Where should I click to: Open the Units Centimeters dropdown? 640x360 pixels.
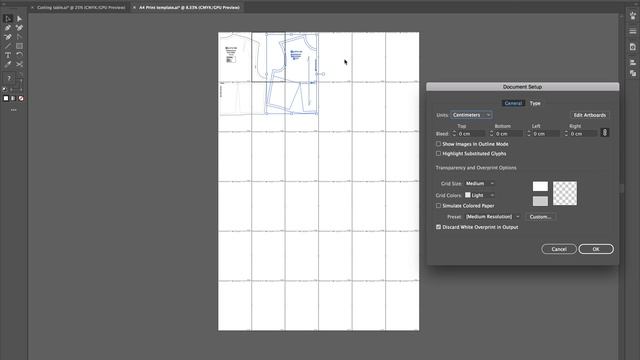coord(471,115)
